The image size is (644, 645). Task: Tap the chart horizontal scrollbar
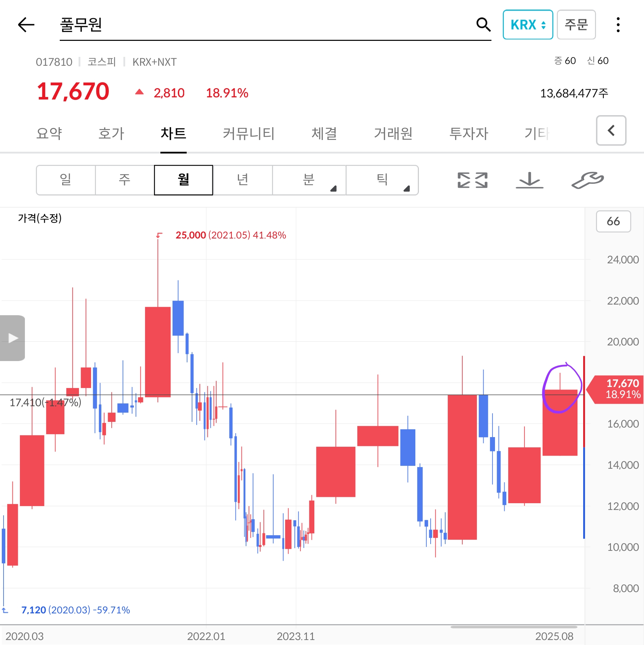coord(514,627)
